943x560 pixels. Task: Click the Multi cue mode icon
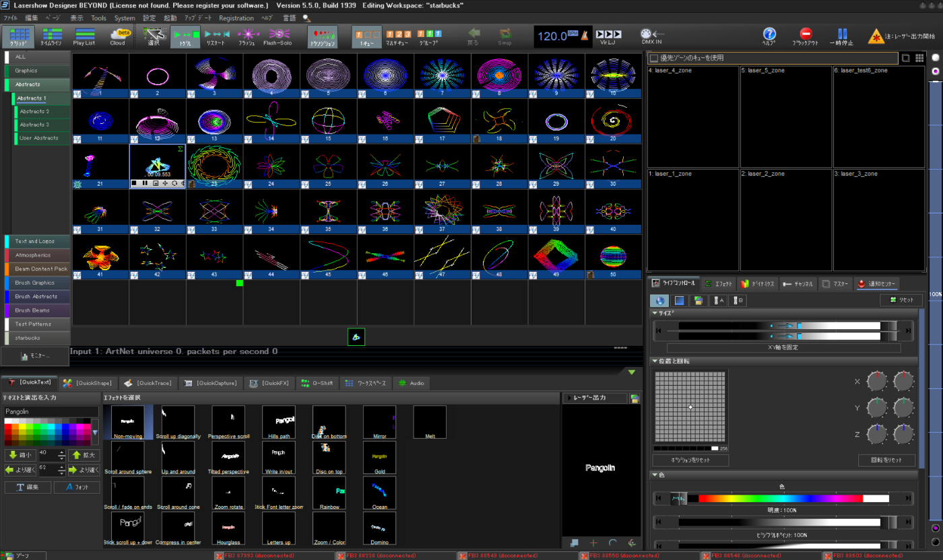[x=399, y=36]
